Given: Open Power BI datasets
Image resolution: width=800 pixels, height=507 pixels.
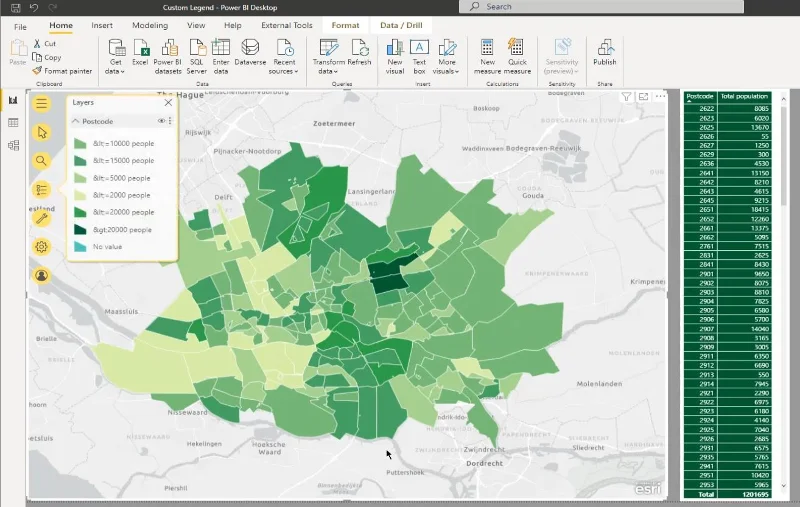Looking at the screenshot, I should click(168, 57).
